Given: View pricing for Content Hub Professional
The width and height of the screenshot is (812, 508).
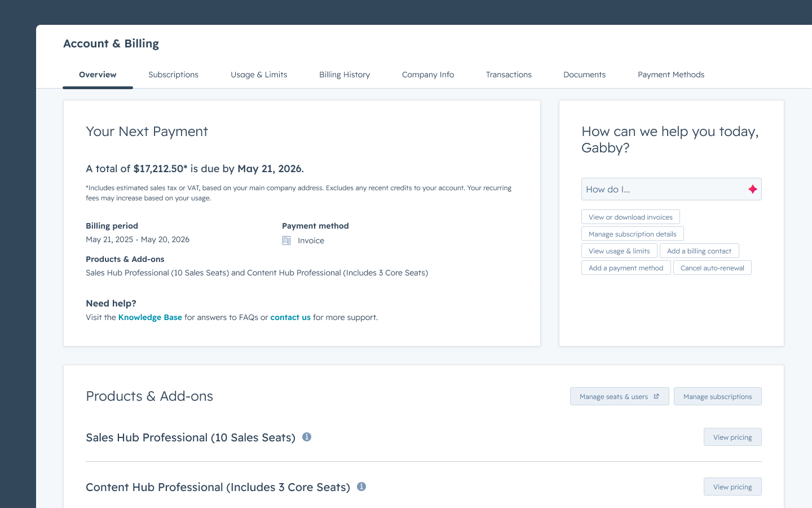Looking at the screenshot, I should [732, 487].
